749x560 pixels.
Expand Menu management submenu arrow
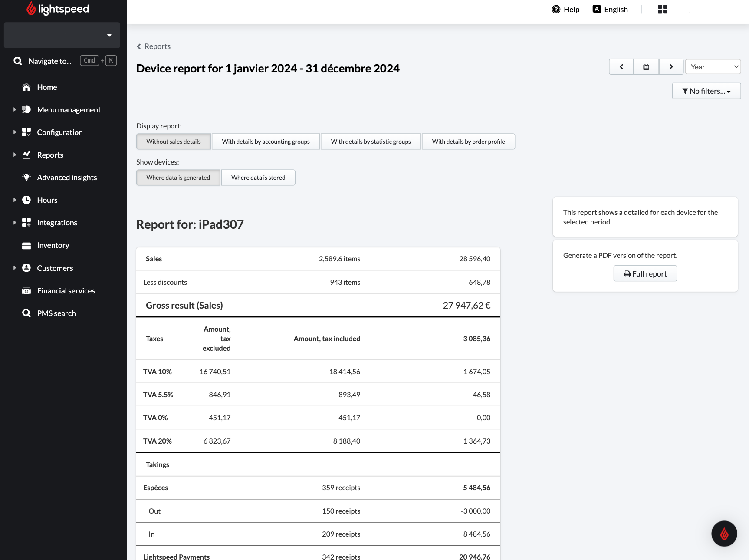(14, 110)
